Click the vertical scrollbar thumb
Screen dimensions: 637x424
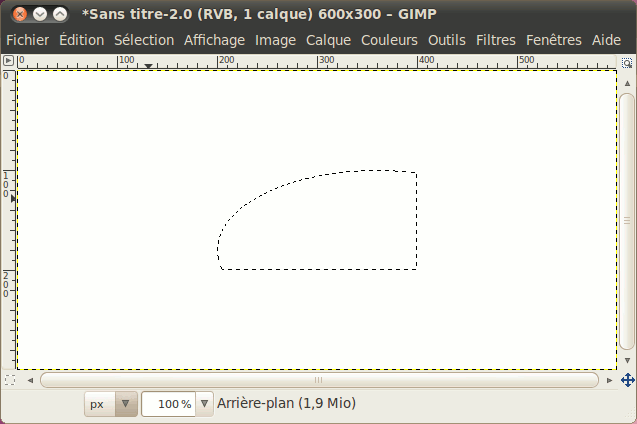click(627, 221)
